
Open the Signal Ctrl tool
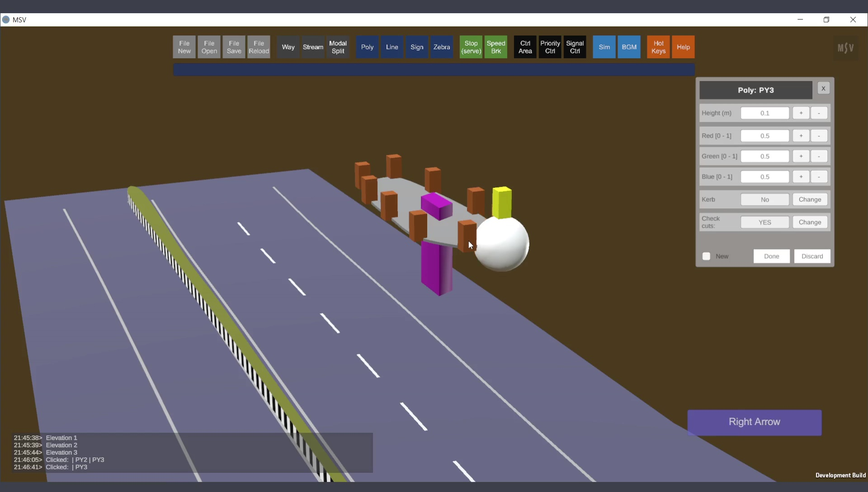pyautogui.click(x=575, y=47)
